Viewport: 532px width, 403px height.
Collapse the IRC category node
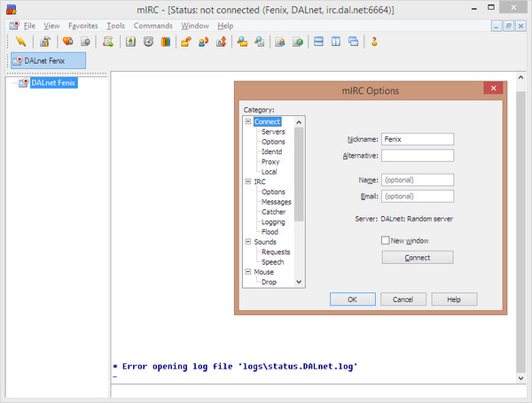tap(247, 182)
